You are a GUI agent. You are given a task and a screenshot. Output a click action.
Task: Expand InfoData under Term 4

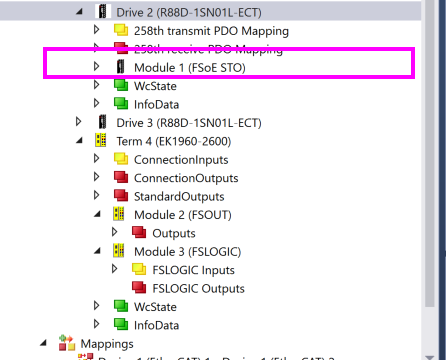coord(97,324)
